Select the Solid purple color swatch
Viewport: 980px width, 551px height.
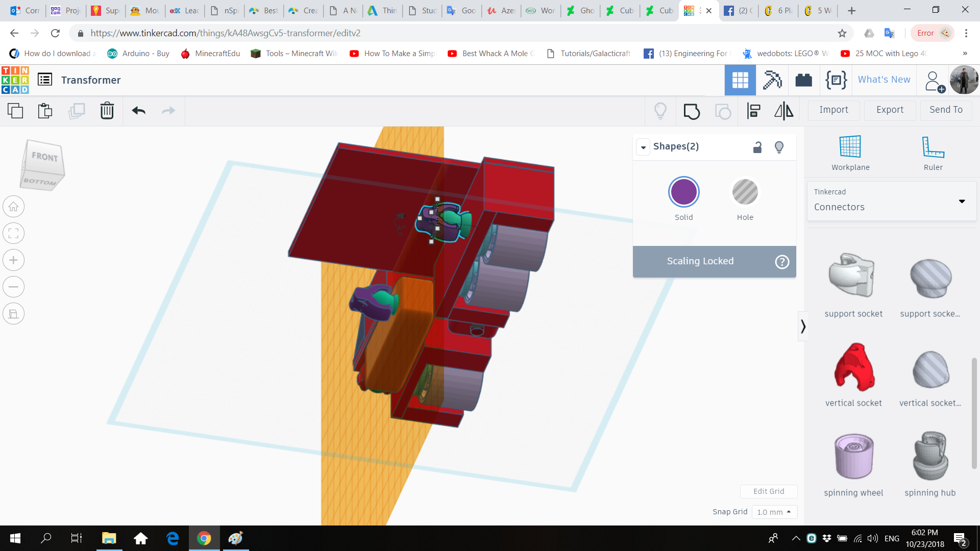click(683, 192)
